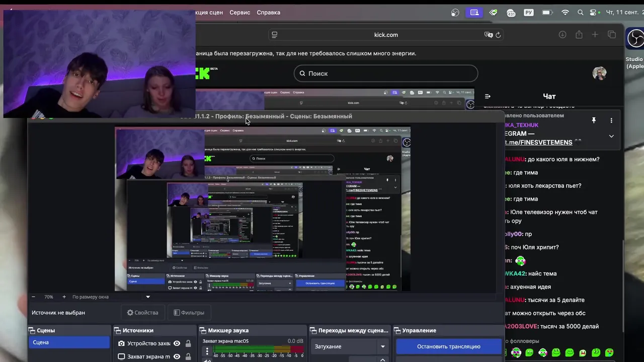Viewport: 644px width, 362px height.
Task: Click the webcam overlay thumbnail
Action: coord(99,64)
